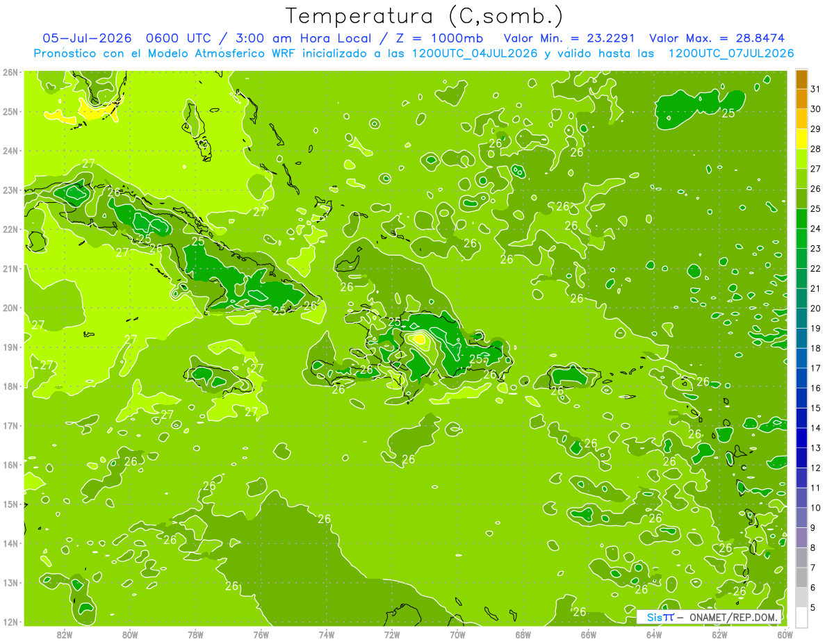Screen dimensions: 834x644
Task: Click the 76W longitude axis label
Action: 261,634
